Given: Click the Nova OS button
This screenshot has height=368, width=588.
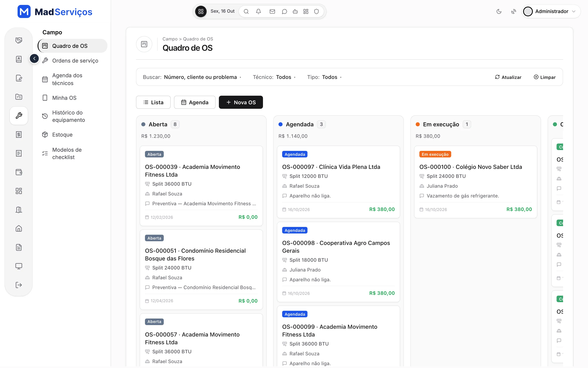Looking at the screenshot, I should [x=241, y=102].
